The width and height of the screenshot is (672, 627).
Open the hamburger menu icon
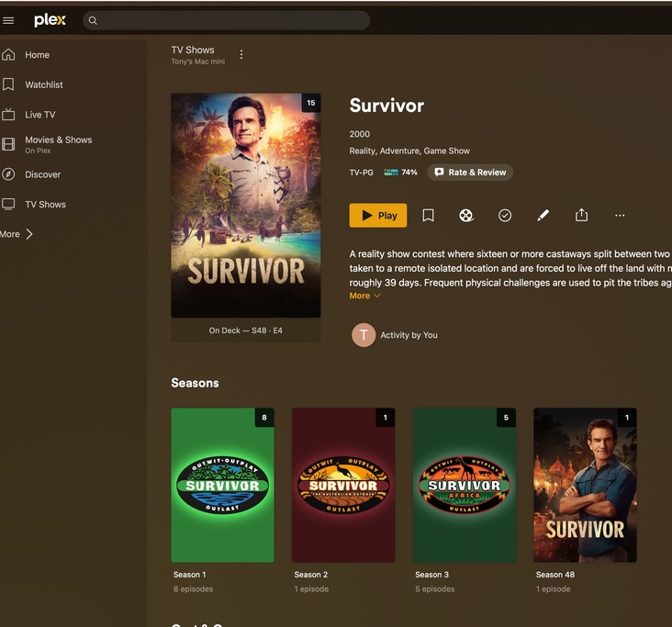(x=8, y=20)
